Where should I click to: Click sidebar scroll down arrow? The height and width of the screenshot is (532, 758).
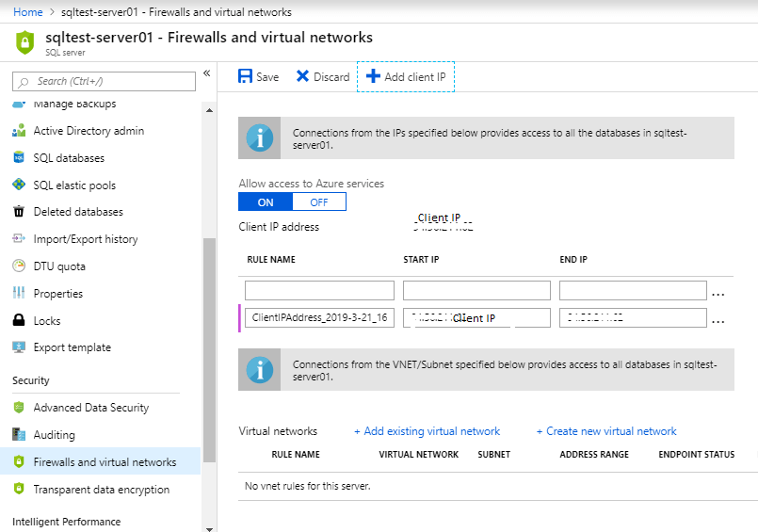tap(209, 528)
